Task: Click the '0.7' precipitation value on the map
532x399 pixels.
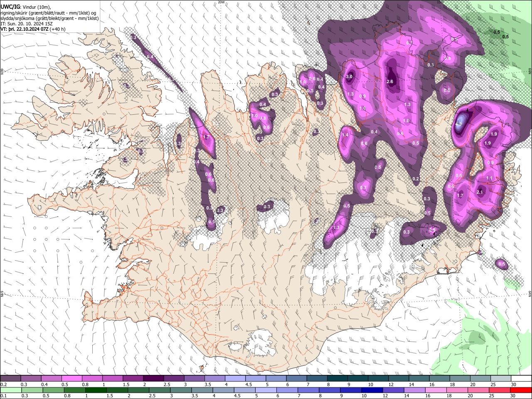Action: tap(363, 188)
